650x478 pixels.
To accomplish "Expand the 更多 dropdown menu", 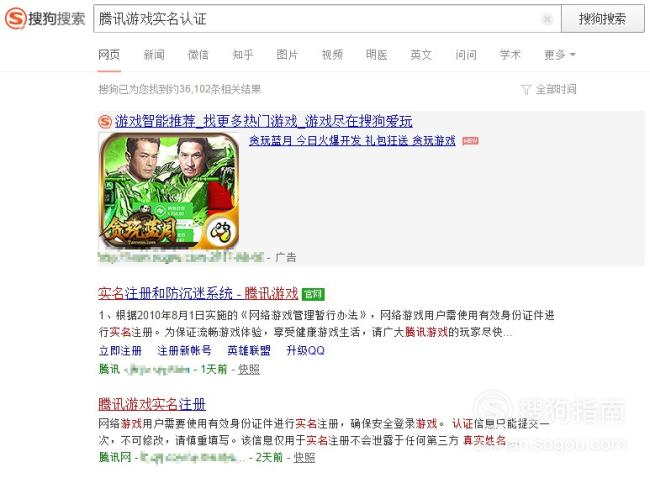I will tap(560, 55).
